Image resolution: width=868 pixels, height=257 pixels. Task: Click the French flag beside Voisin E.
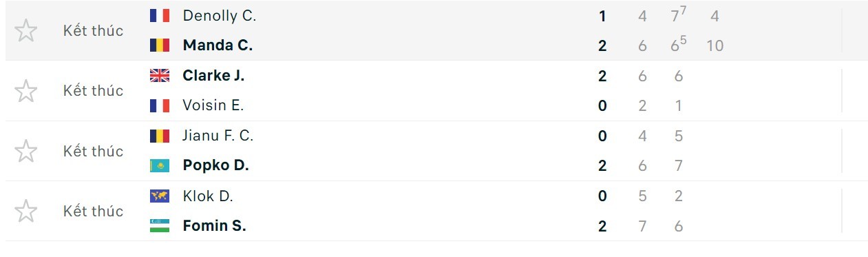[x=160, y=105]
